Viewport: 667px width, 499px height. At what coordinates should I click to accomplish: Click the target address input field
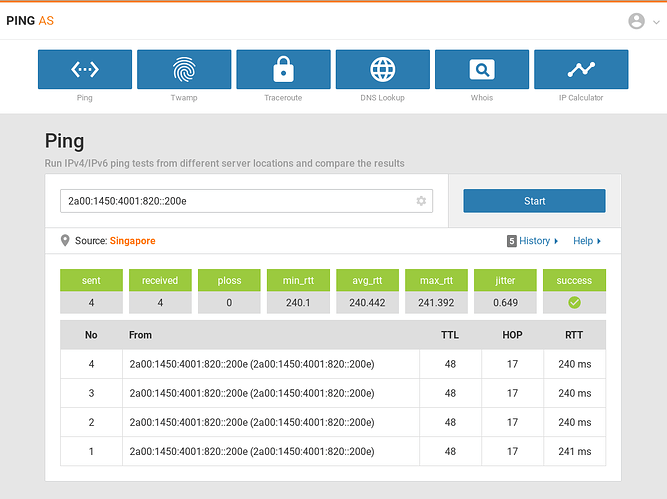pyautogui.click(x=246, y=201)
